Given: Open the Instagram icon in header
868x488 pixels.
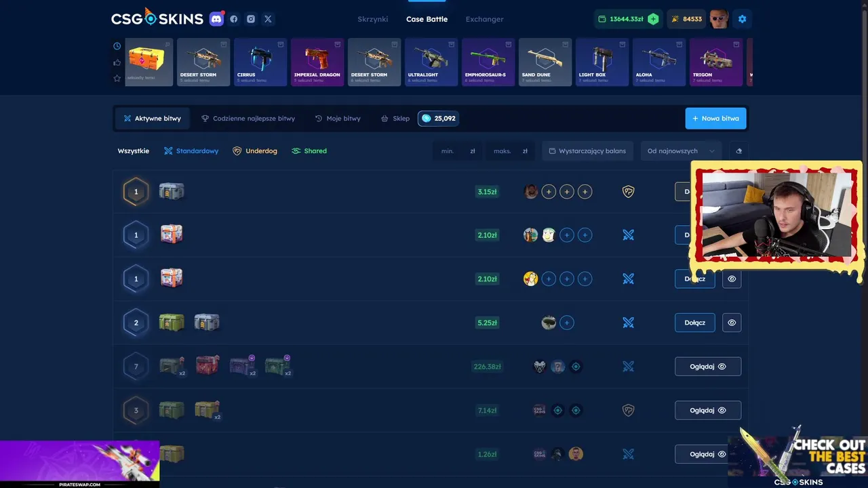Looking at the screenshot, I should tap(251, 19).
